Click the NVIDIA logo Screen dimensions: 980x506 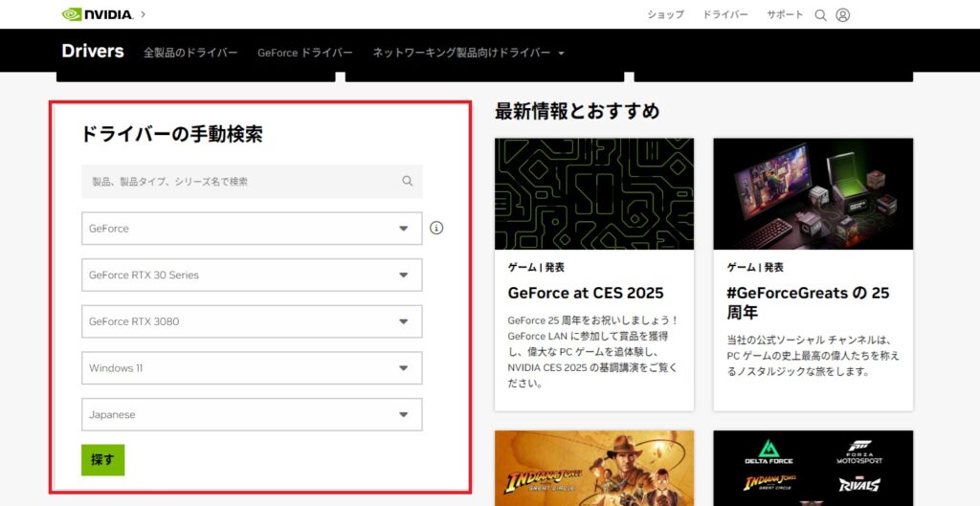98,14
